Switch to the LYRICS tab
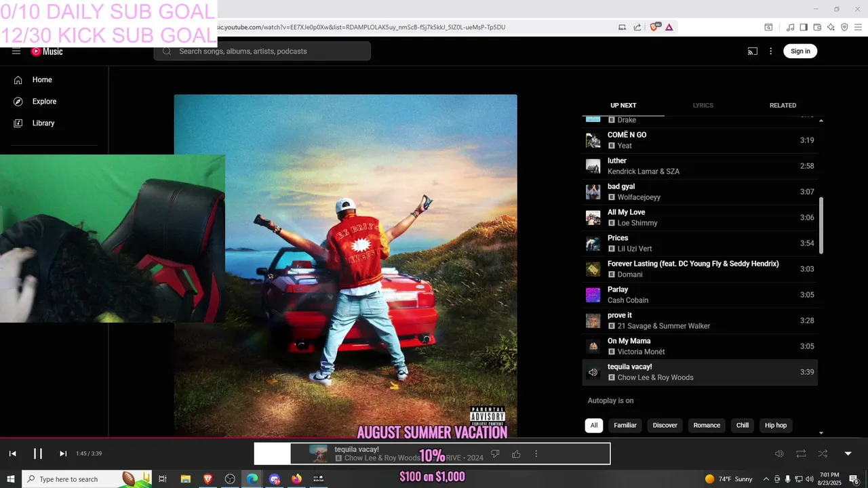Screen dimensions: 868x488 pos(703,106)
